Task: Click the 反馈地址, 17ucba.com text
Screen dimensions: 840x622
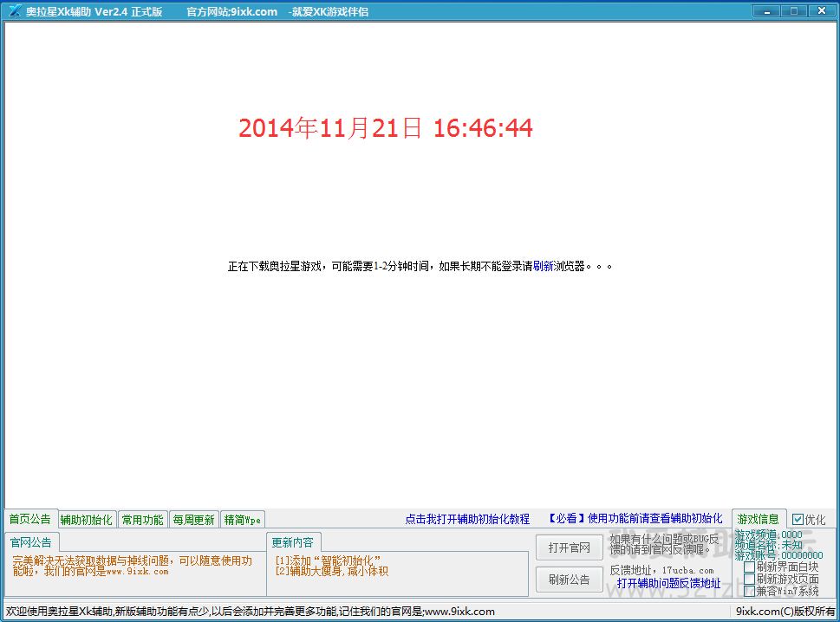Action: pyautogui.click(x=661, y=570)
